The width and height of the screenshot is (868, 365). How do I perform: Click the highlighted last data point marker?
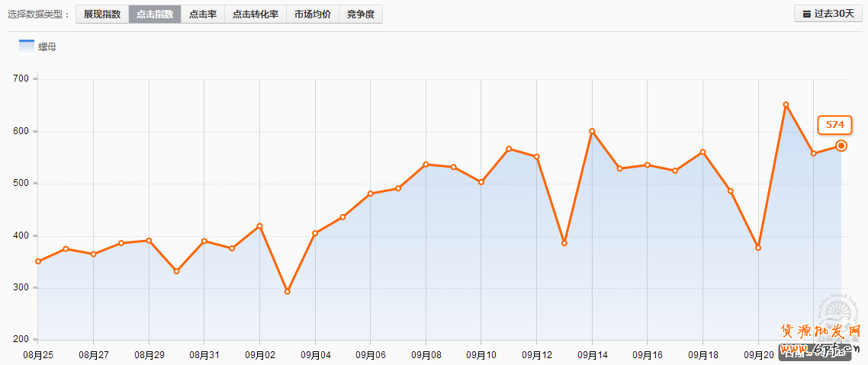[841, 146]
